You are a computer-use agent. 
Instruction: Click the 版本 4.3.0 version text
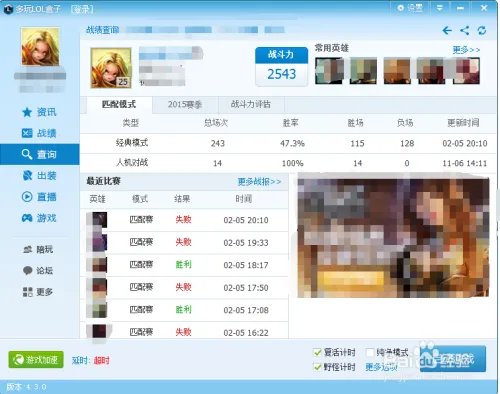(x=26, y=387)
